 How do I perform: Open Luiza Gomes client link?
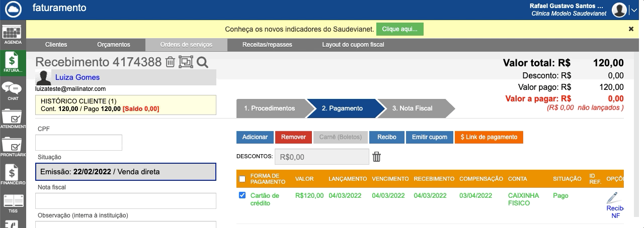click(x=77, y=77)
